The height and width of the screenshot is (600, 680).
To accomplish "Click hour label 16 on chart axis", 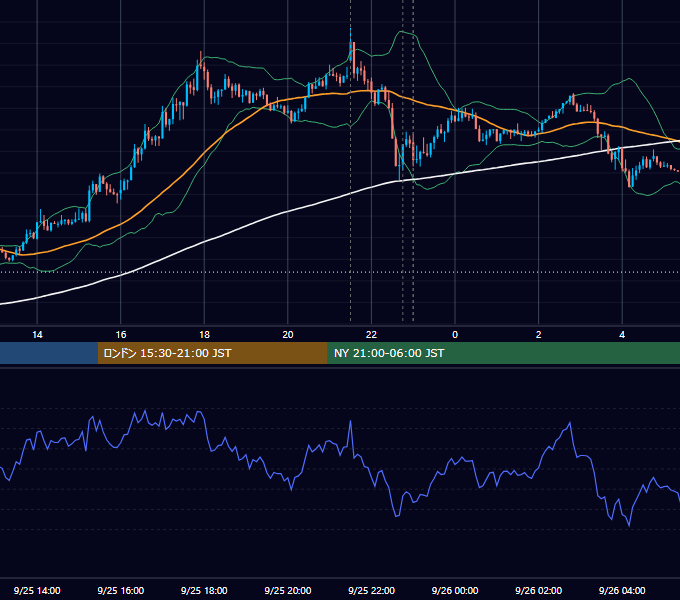I will (x=121, y=335).
